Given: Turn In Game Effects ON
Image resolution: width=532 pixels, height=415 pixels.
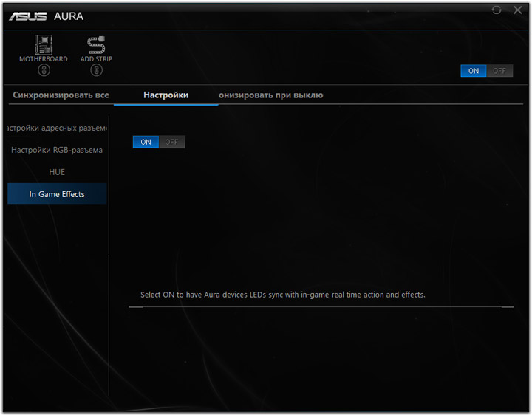Looking at the screenshot, I should [146, 142].
